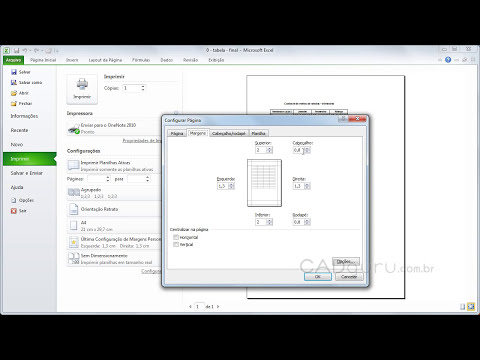
Task: Enable Horizontal centering checkbox
Action: (x=176, y=237)
